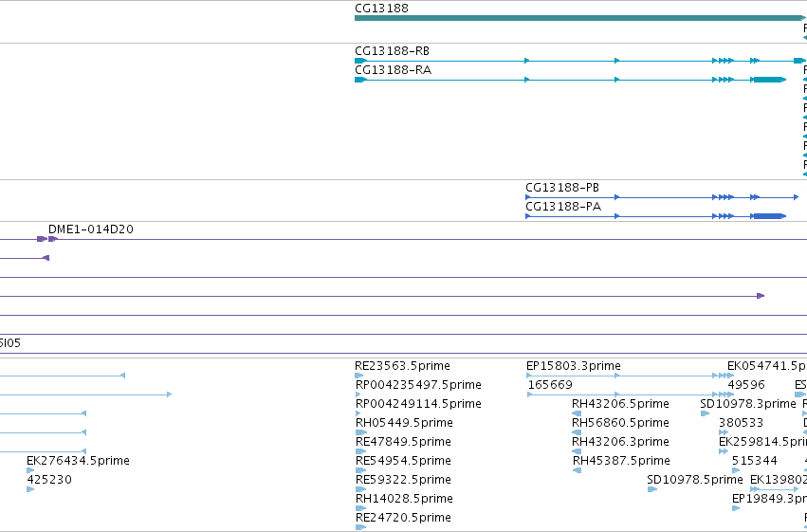
Task: Select the RE47849.5prime EST
Action: click(x=403, y=442)
